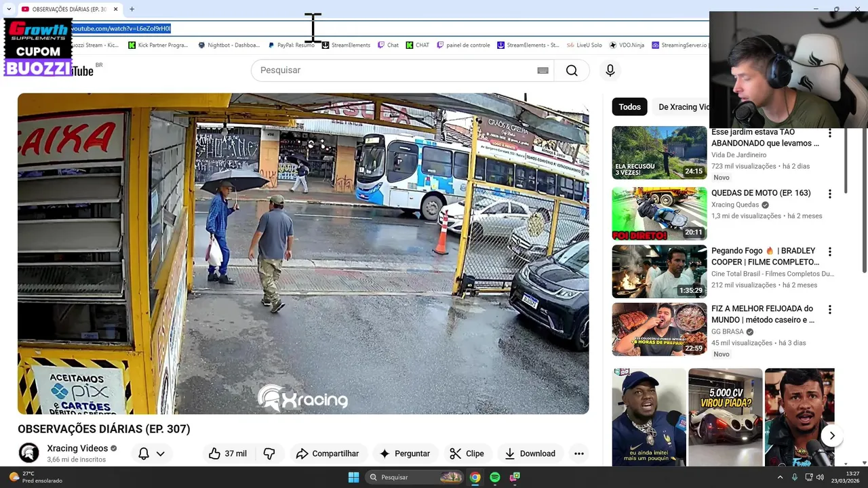Open the QUEDAS DE MOTO thumbnail
The height and width of the screenshot is (488, 868).
(x=659, y=213)
